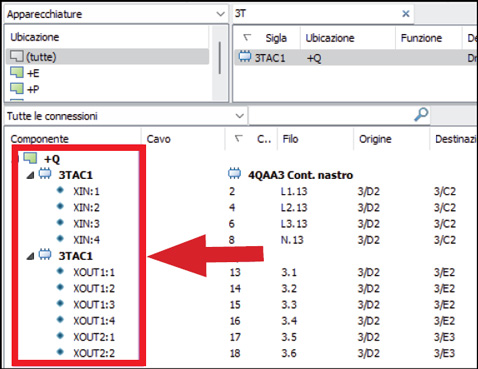Select terminal XIN:4
Viewport: 478px width, 369px height.
point(86,240)
